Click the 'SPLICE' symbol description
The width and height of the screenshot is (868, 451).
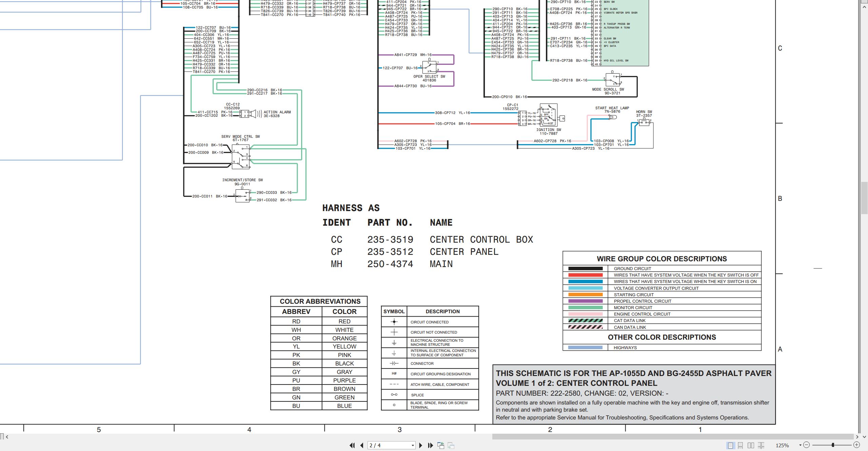pos(417,395)
